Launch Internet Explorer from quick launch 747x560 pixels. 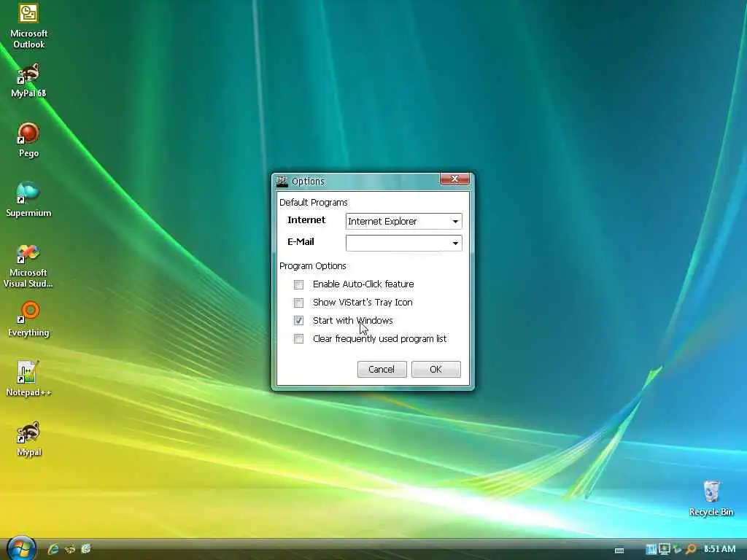(53, 549)
